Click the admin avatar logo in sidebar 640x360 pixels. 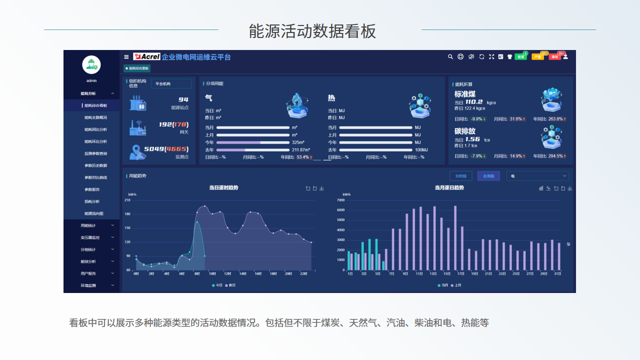click(91, 64)
